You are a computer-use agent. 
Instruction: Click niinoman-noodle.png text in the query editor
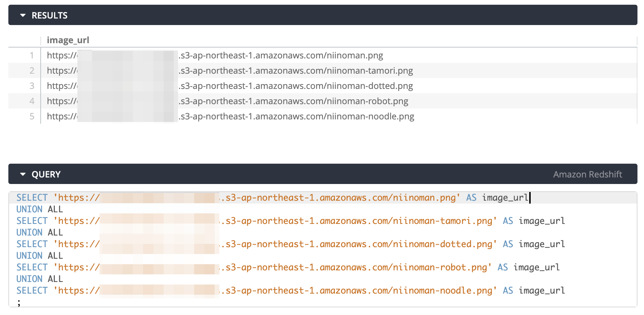click(x=442, y=290)
